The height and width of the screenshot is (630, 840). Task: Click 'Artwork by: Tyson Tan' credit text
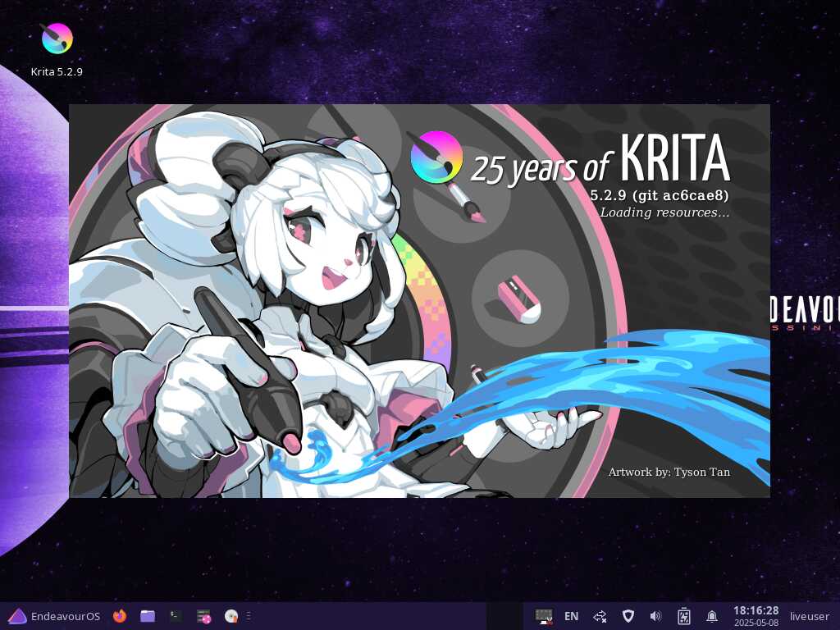pos(669,472)
